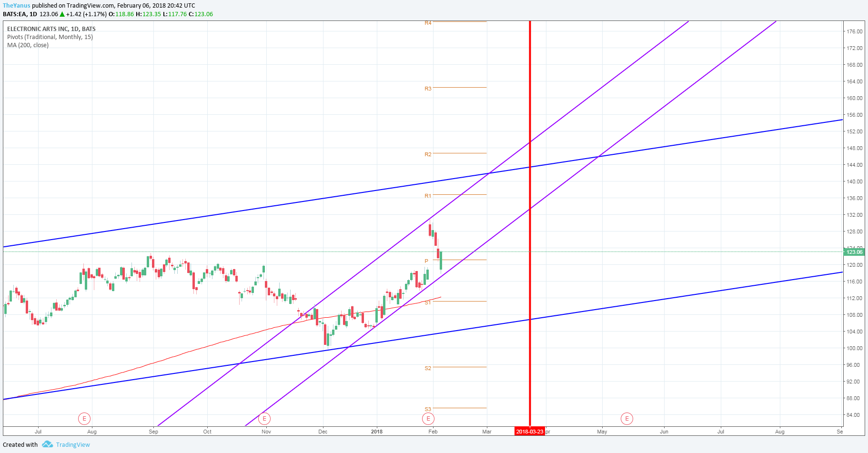Select the red 2018-03-23 date label
The image size is (868, 453).
530,432
